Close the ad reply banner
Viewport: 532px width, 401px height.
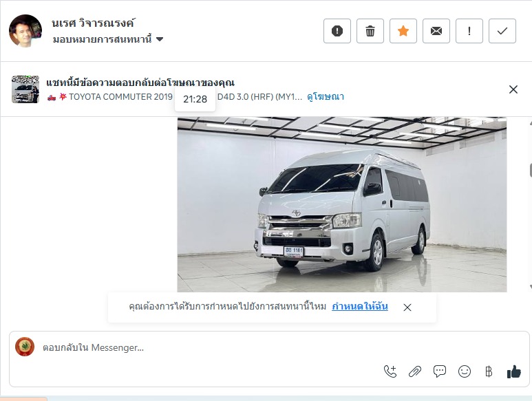click(x=513, y=89)
